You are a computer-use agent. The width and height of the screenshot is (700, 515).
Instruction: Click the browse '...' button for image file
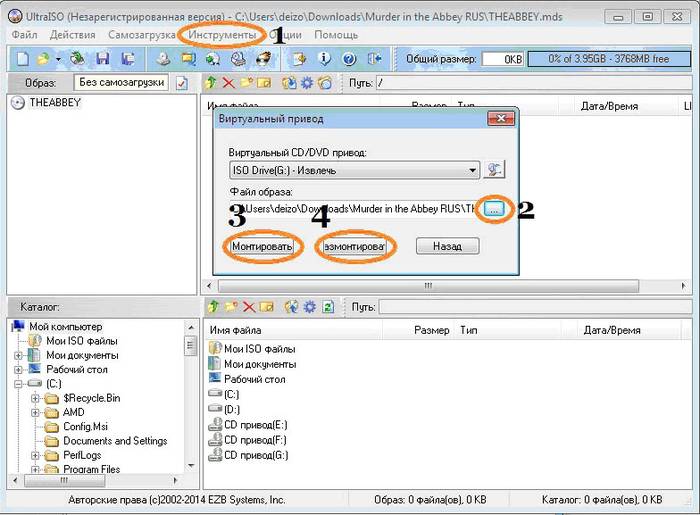(495, 208)
